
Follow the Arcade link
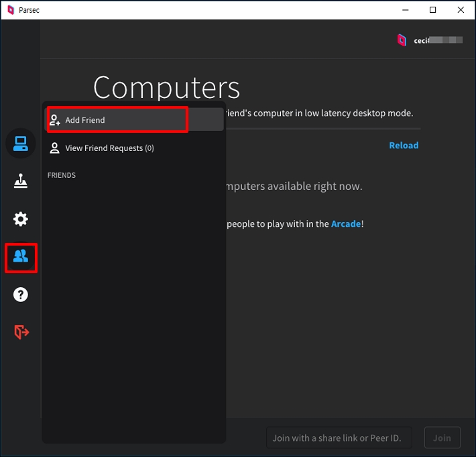pyautogui.click(x=346, y=224)
